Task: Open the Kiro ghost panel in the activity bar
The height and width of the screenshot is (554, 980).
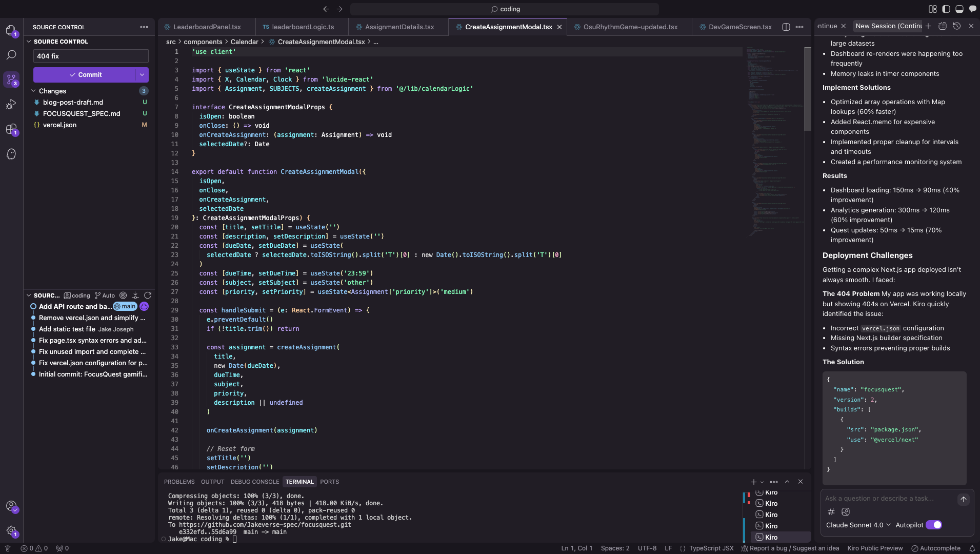Action: (11, 154)
